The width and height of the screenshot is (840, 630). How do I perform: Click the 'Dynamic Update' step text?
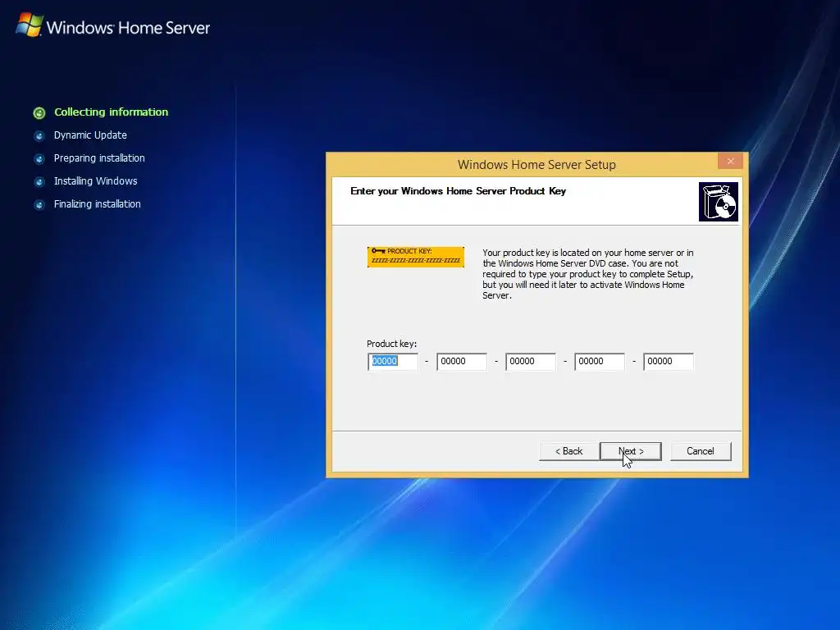point(90,135)
